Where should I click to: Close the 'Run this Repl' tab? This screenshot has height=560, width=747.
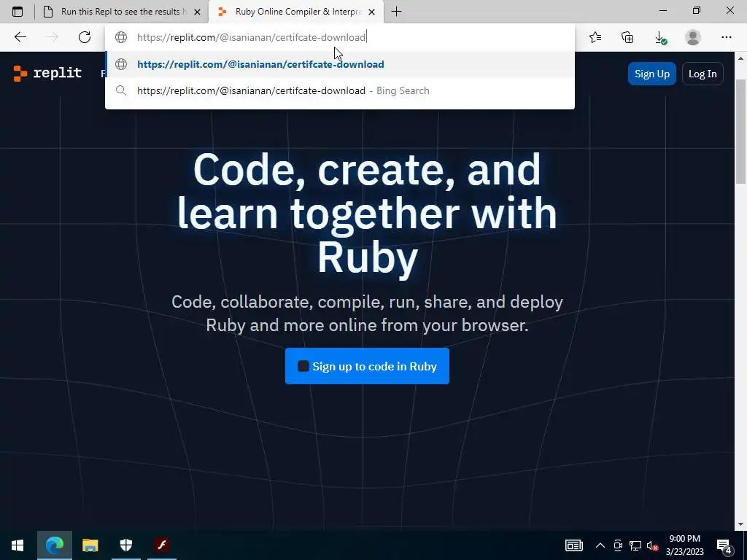pos(197,12)
